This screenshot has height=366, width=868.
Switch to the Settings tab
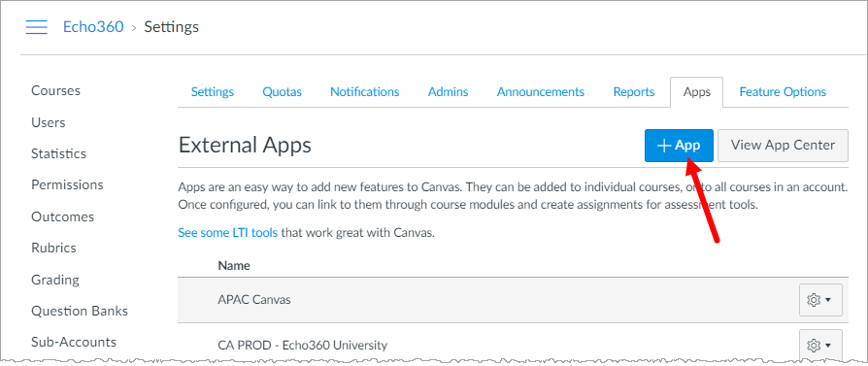point(213,92)
